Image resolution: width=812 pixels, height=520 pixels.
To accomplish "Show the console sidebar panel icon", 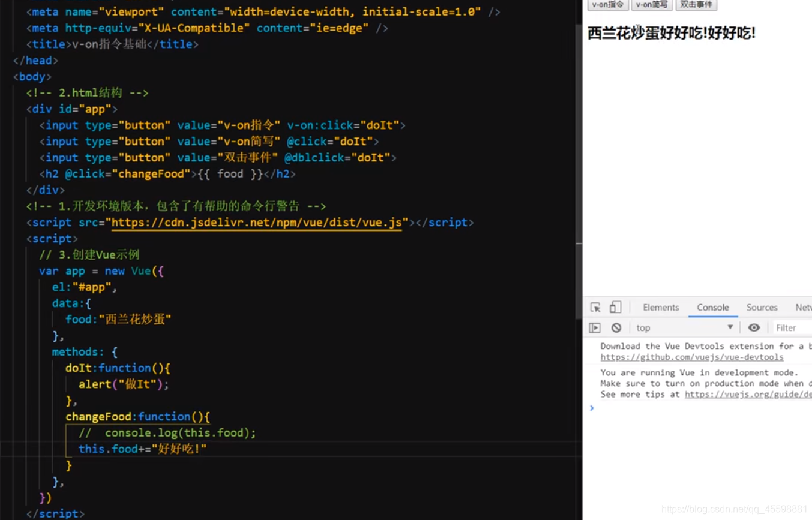I will (594, 327).
